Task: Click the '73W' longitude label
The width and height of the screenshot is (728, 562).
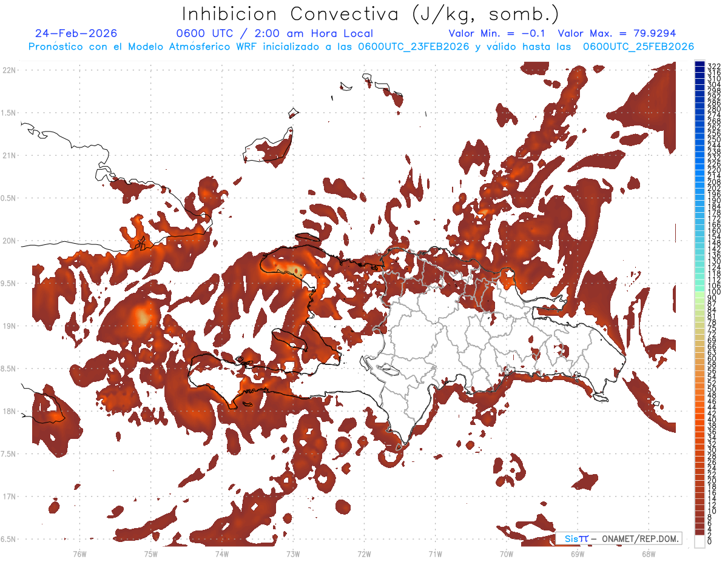Action: coord(293,554)
